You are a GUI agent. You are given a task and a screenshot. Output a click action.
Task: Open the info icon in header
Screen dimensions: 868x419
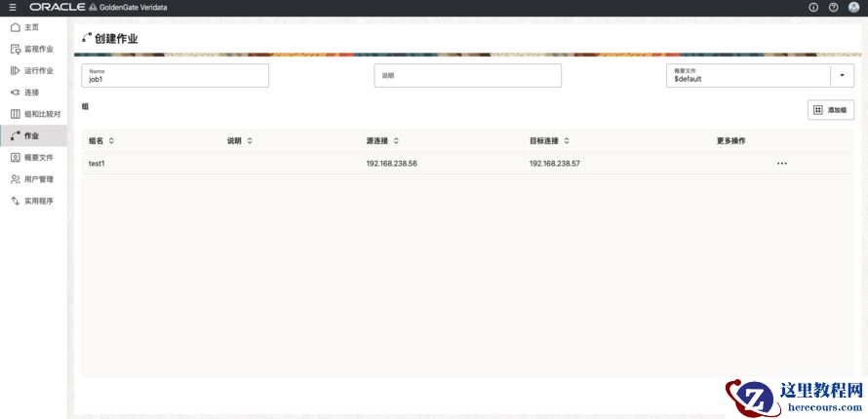813,8
